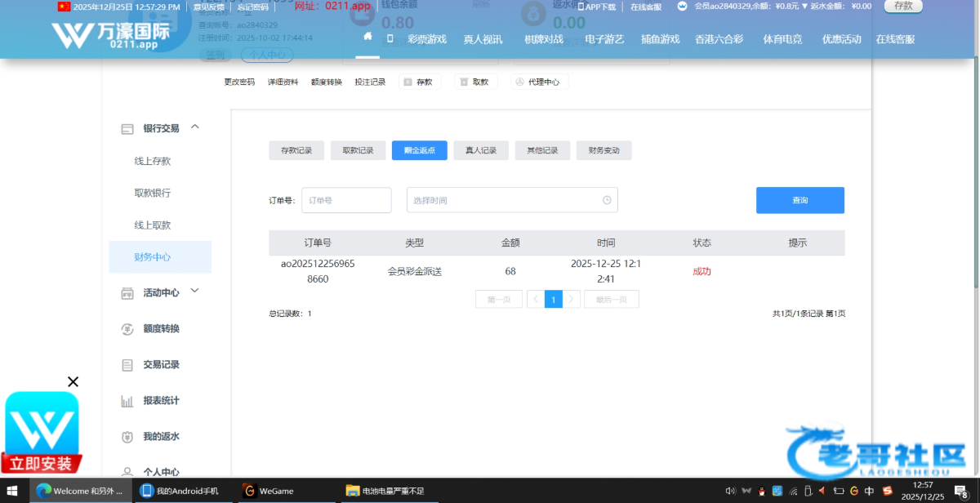Expand the 活动中心 sidebar section

[195, 292]
